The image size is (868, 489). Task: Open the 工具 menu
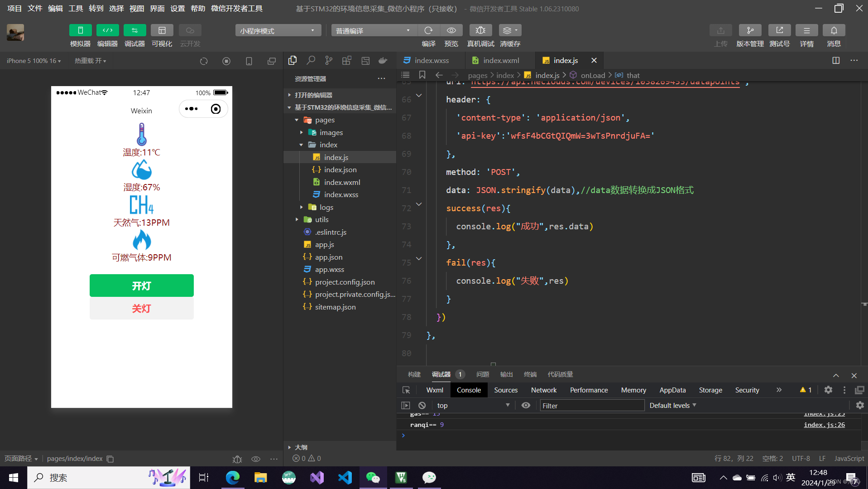[76, 8]
